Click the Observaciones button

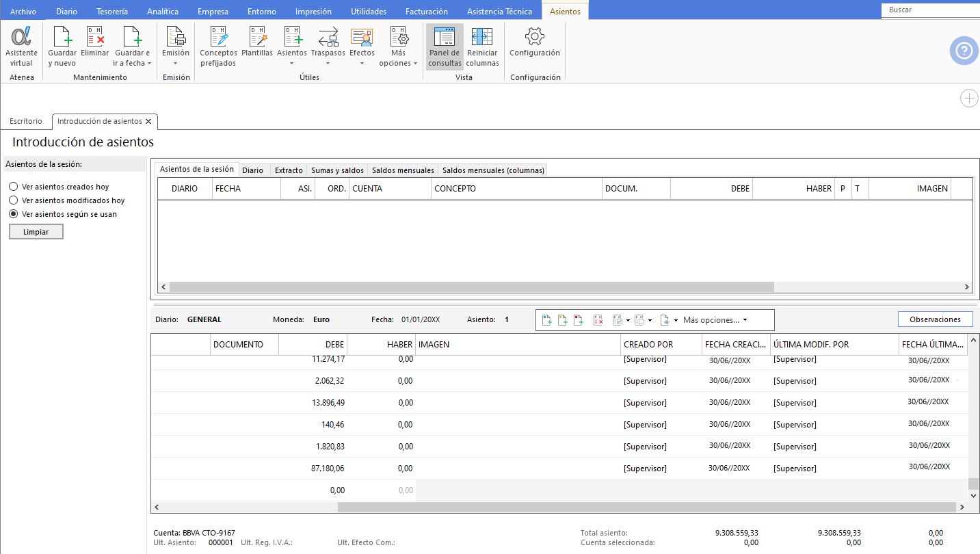pyautogui.click(x=935, y=319)
